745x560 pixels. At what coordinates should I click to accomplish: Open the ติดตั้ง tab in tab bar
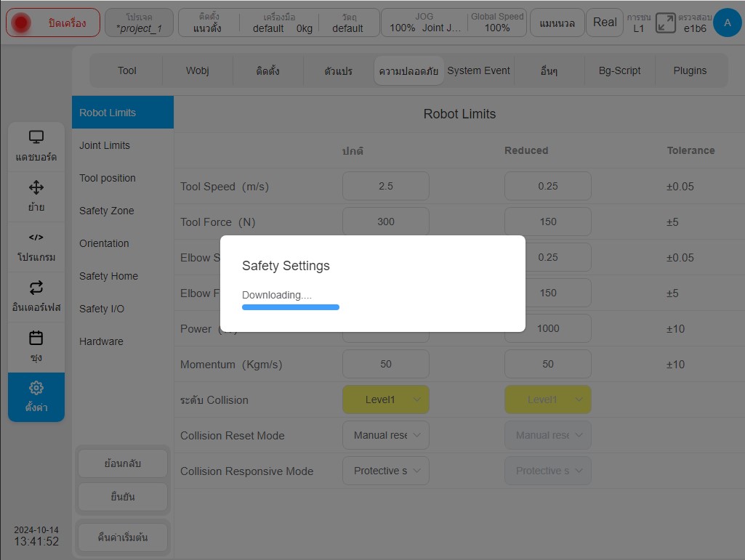click(267, 70)
